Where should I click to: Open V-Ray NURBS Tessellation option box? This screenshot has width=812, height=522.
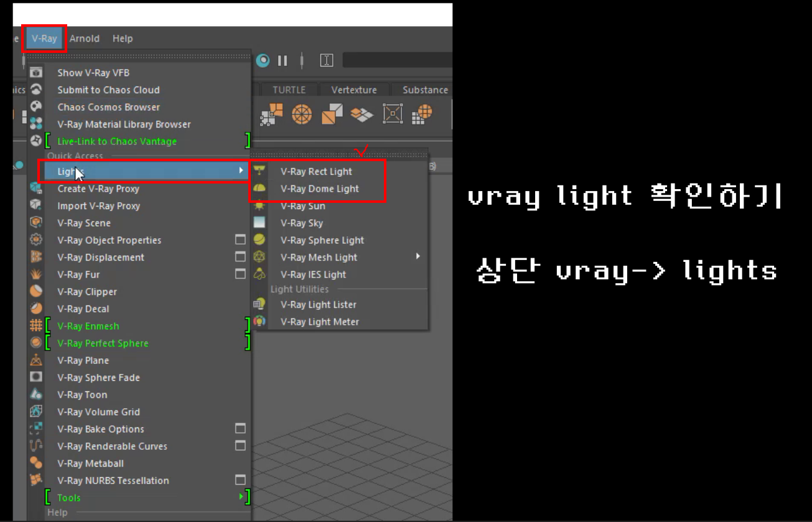[240, 480]
